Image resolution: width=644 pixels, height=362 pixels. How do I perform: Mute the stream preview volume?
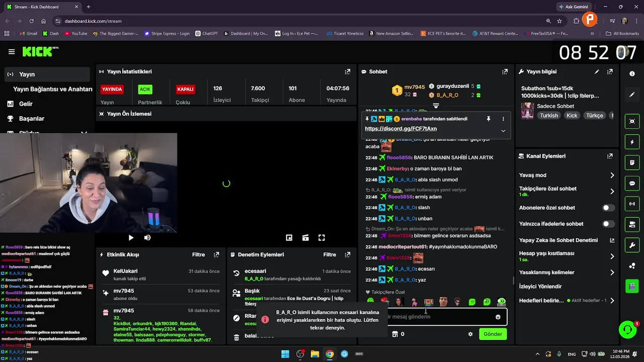pos(147,238)
